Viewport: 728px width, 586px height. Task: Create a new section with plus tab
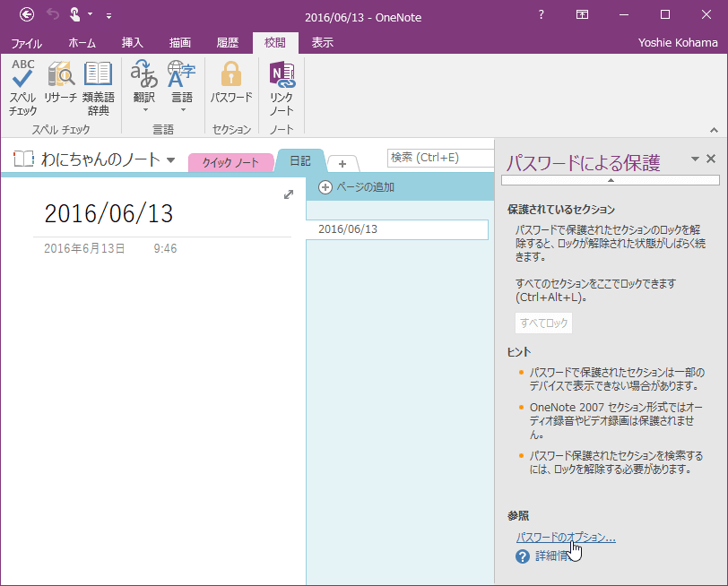(342, 164)
